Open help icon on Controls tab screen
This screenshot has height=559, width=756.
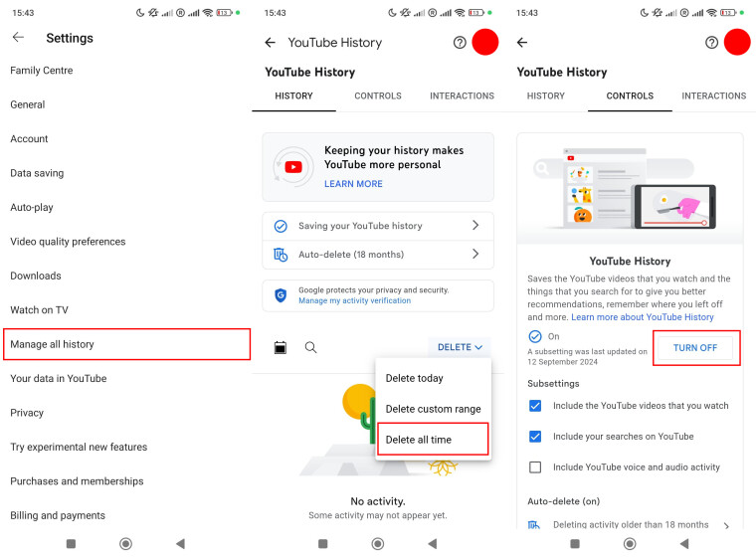pyautogui.click(x=711, y=43)
